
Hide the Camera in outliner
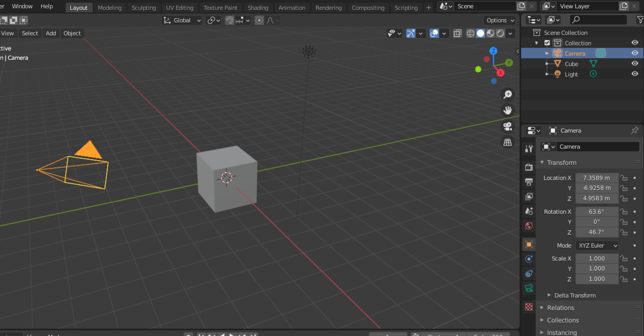tap(635, 53)
